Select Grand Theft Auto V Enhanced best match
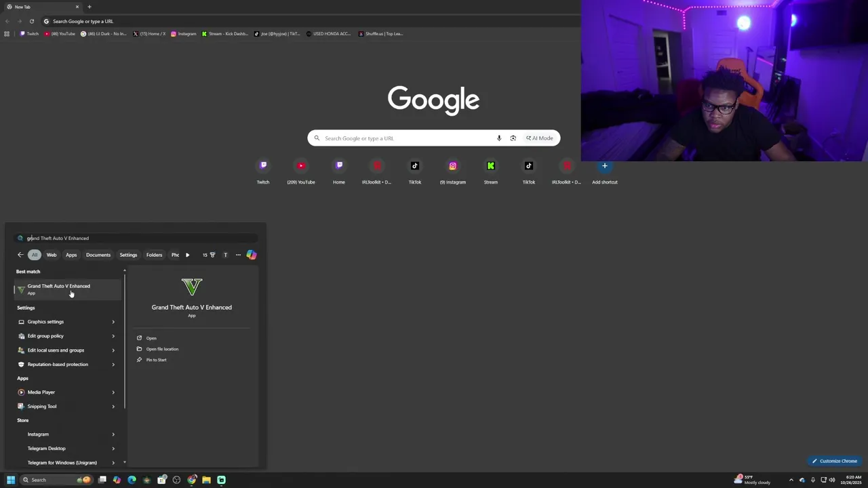 (68, 289)
